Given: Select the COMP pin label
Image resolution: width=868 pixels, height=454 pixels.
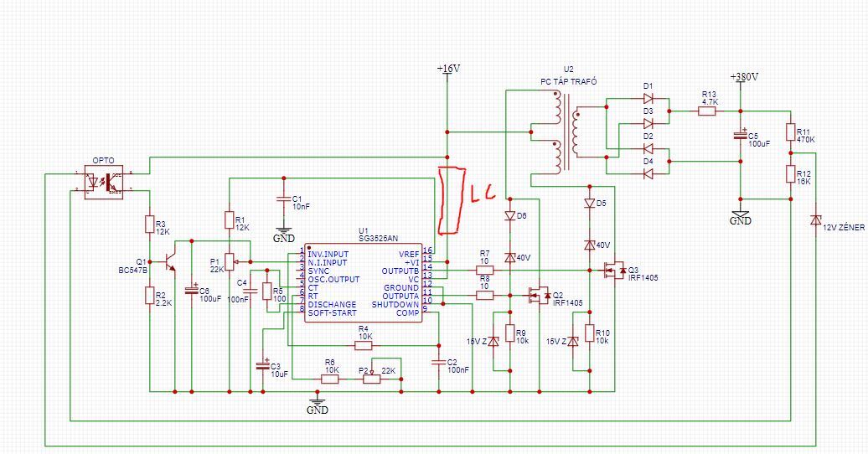Looking at the screenshot, I should 408,312.
